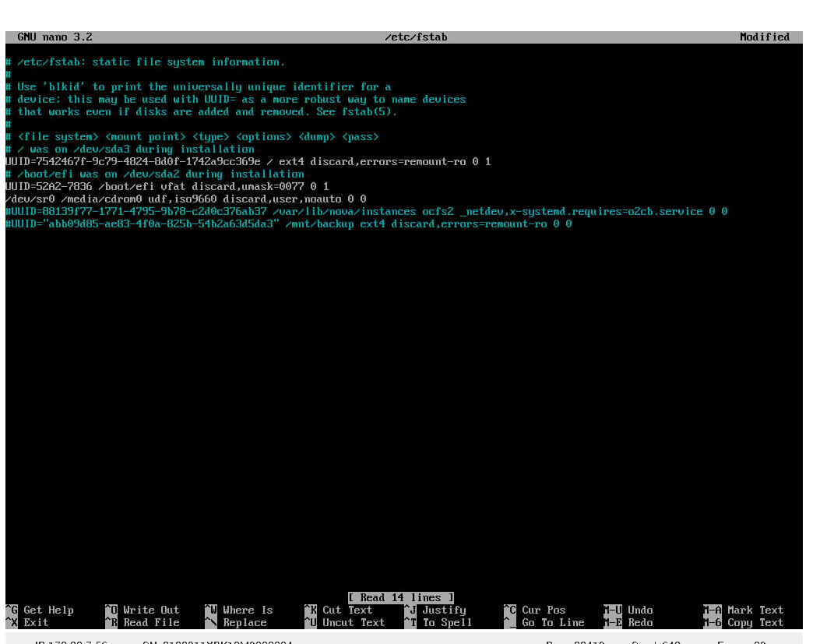
Task: Click the "/ was on /dev/sda3" comment line
Action: tap(130, 150)
